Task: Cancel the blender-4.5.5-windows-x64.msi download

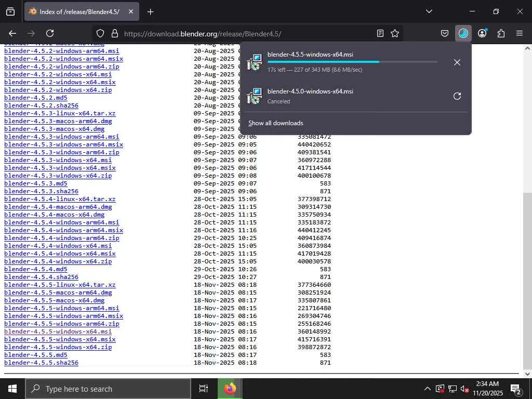Action: pyautogui.click(x=457, y=62)
